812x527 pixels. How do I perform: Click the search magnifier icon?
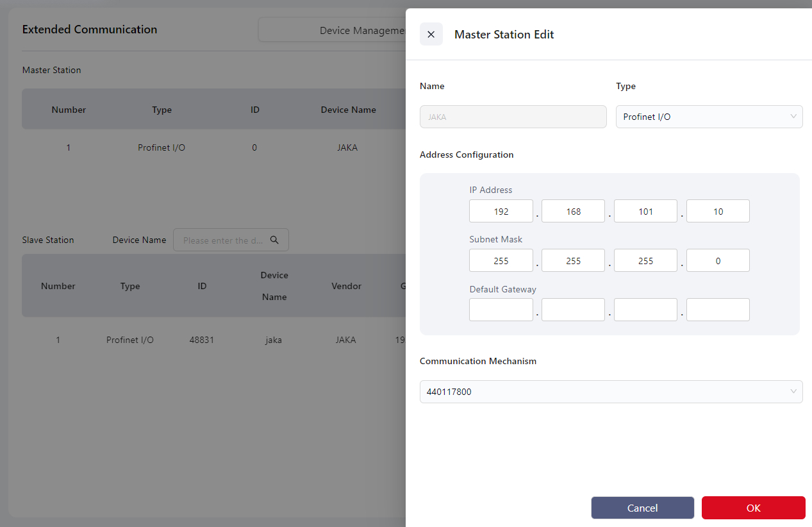click(274, 240)
